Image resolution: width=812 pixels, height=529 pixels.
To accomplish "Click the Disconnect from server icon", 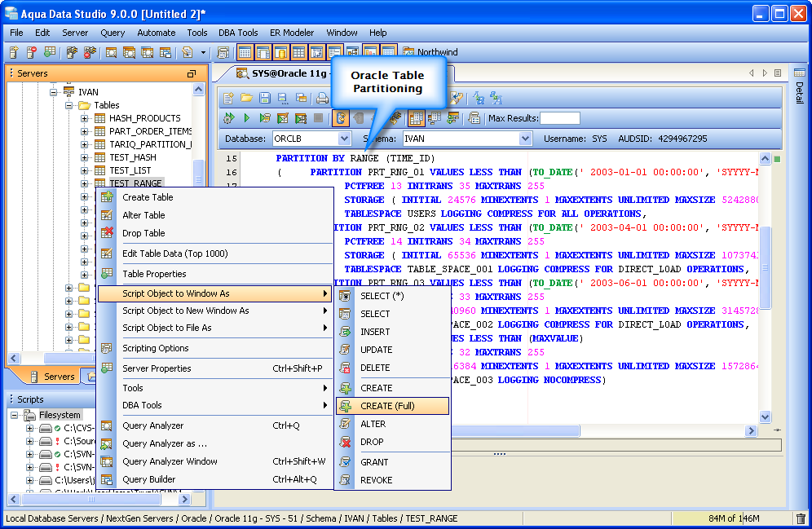I will (x=90, y=52).
